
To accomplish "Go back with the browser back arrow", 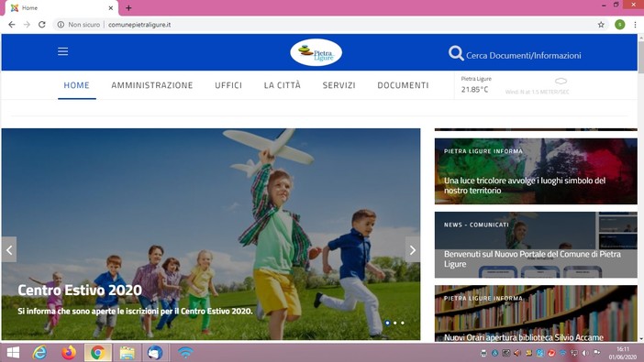I will click(x=12, y=25).
